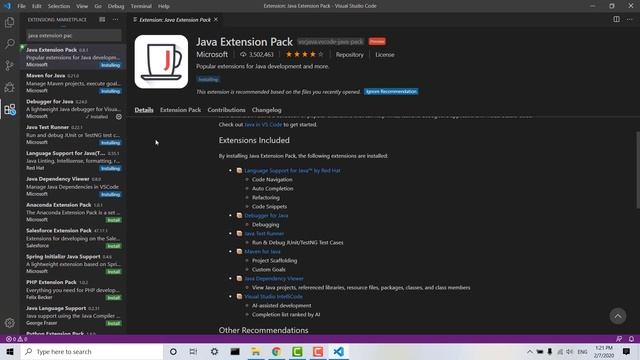Viewport: 640px width, 360px height.
Task: Click the Visual Studio Code taskbar icon
Action: pos(338,351)
